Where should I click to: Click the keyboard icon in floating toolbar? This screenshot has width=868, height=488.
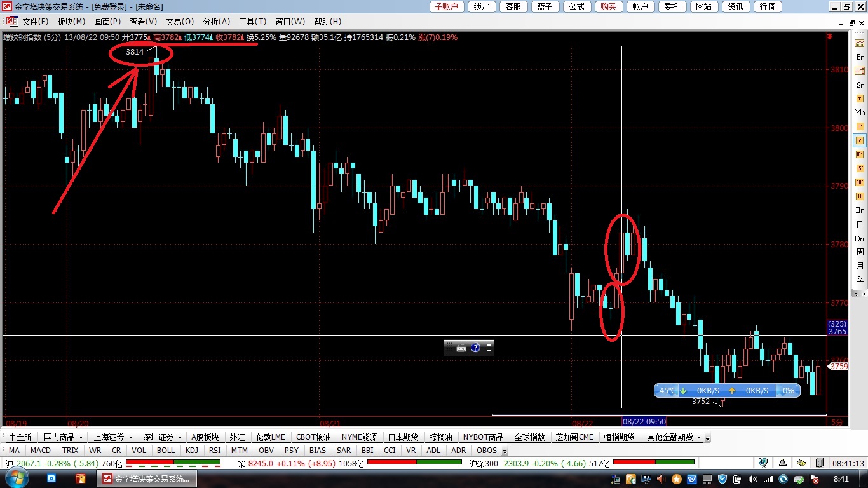(461, 348)
